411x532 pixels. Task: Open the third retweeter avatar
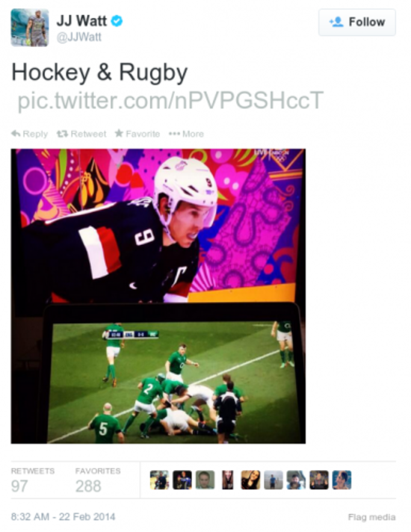click(205, 480)
